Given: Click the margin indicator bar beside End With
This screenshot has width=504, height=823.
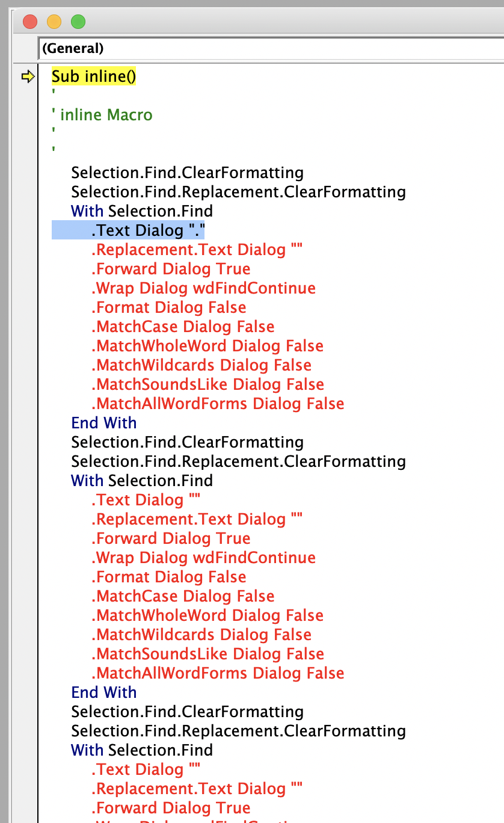Looking at the screenshot, I should tap(26, 422).
